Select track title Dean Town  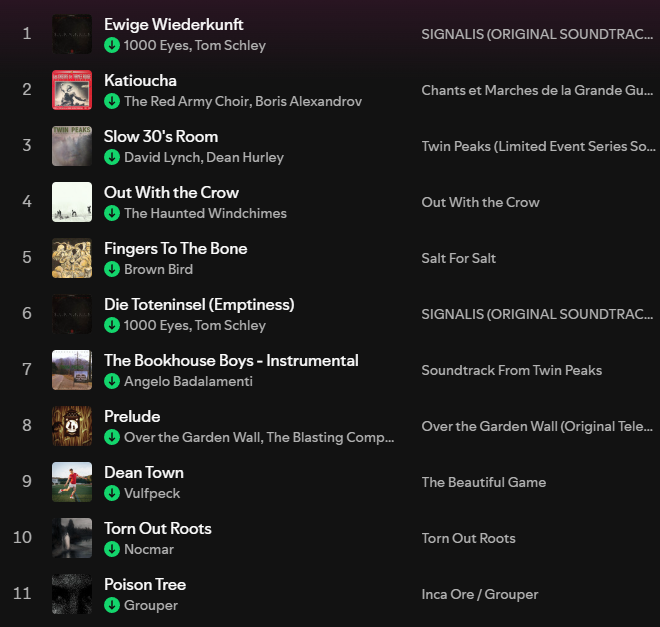coord(144,472)
